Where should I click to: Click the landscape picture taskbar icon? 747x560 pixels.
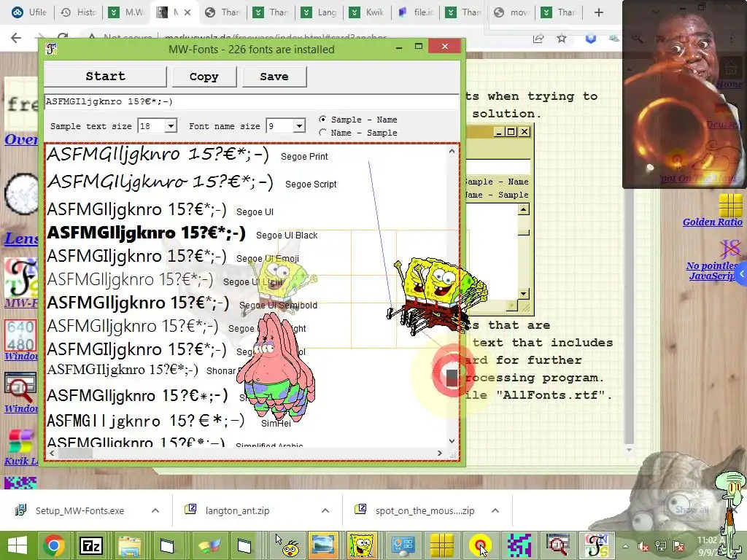[x=323, y=545]
